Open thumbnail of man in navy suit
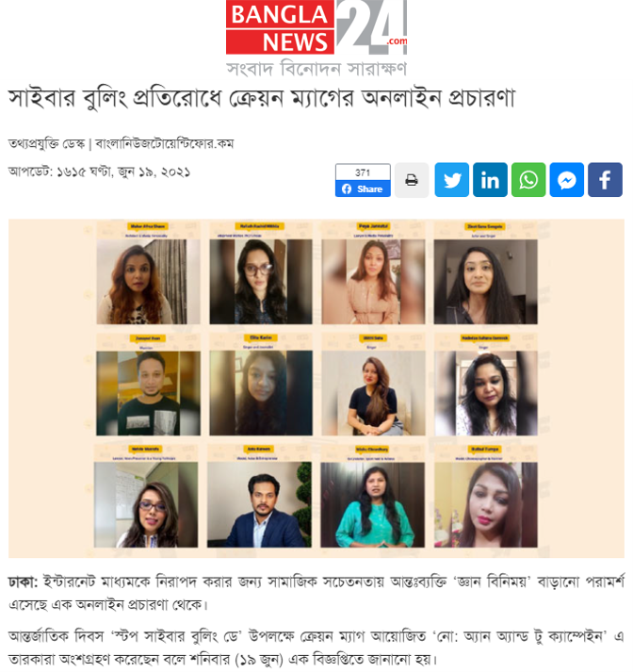This screenshot has width=633, height=672. click(x=260, y=505)
